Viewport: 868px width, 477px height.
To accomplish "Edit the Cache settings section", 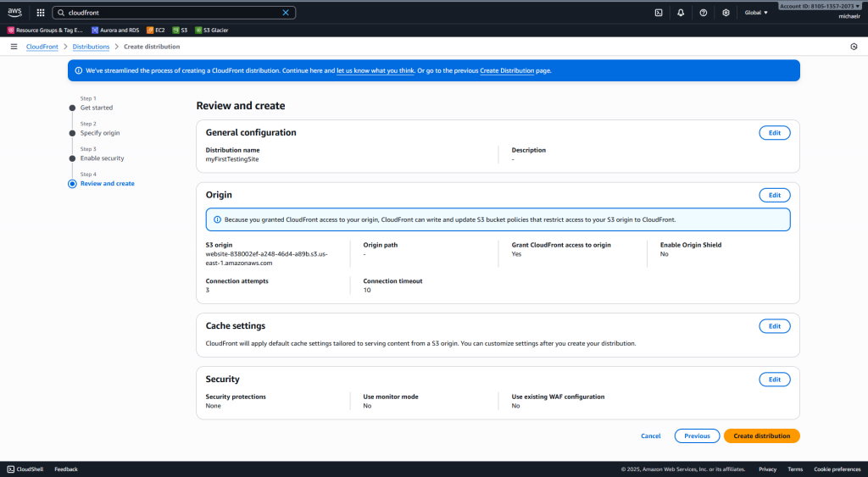I will click(775, 326).
